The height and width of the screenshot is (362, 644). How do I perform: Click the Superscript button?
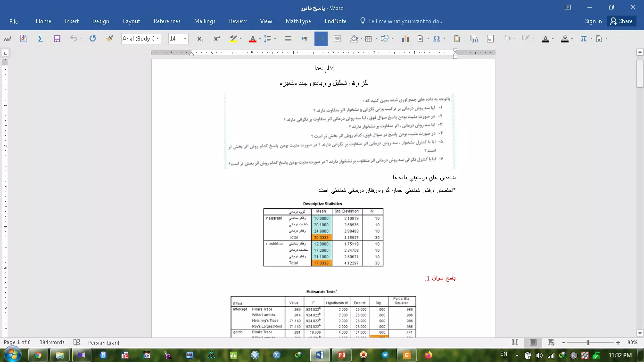tap(216, 39)
